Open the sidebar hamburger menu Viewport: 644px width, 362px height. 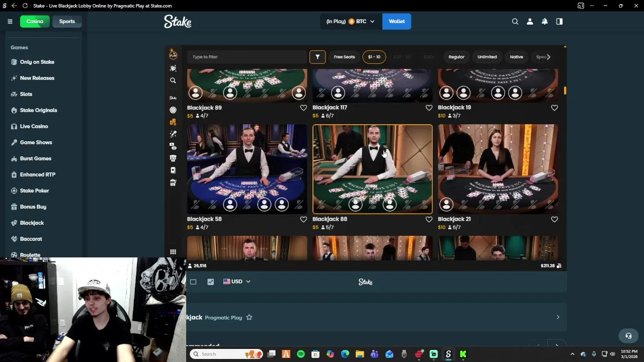10,21
